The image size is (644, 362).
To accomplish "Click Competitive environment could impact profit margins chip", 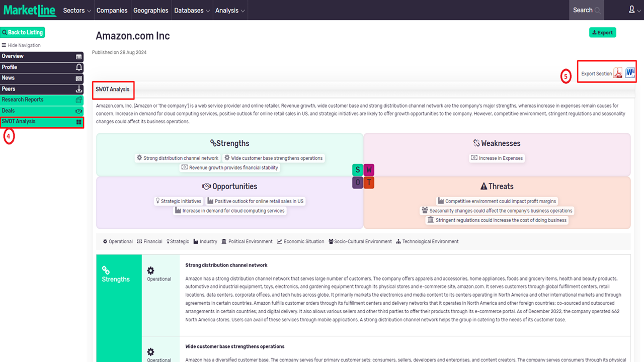I will tap(497, 201).
